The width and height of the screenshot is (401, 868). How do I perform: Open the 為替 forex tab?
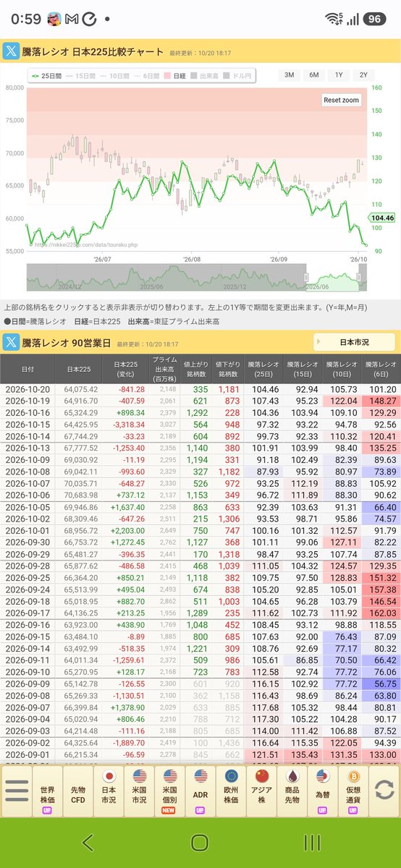324,791
